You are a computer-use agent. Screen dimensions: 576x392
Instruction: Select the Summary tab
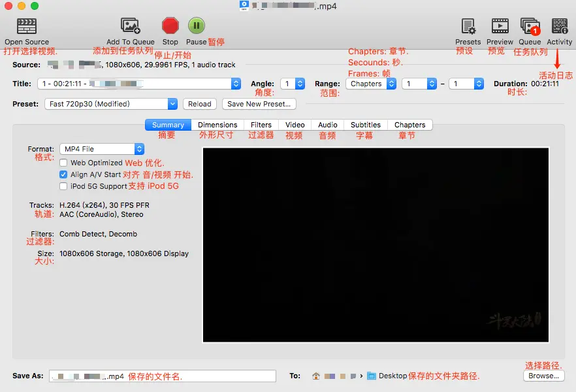coord(168,125)
